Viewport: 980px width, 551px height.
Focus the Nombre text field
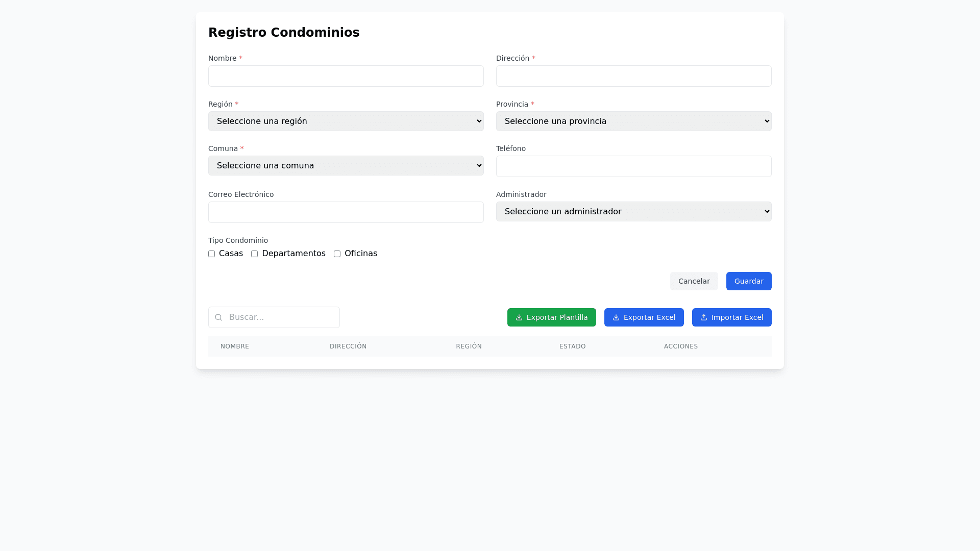346,76
